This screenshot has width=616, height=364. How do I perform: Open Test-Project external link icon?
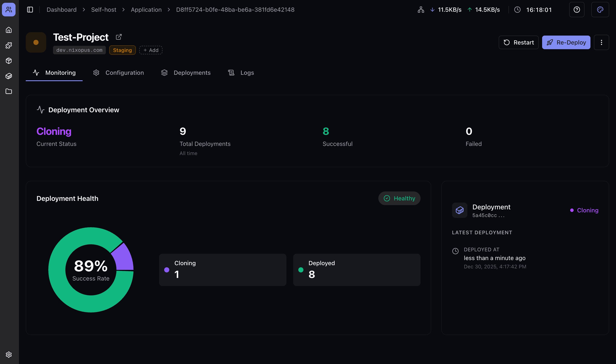coord(119,37)
